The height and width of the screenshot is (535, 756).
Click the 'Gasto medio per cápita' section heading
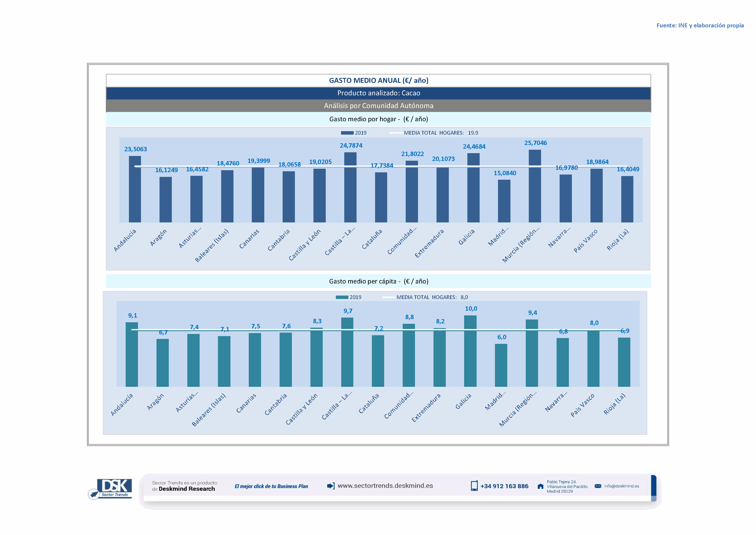(x=378, y=281)
